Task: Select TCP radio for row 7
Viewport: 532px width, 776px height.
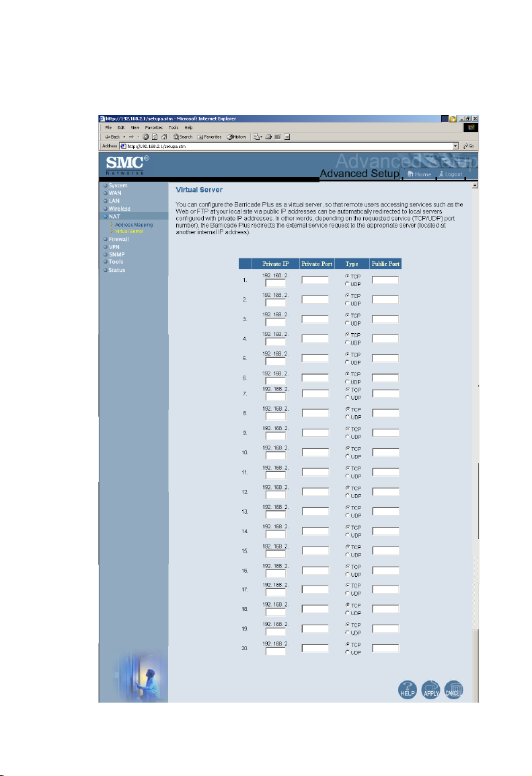Action: click(347, 390)
